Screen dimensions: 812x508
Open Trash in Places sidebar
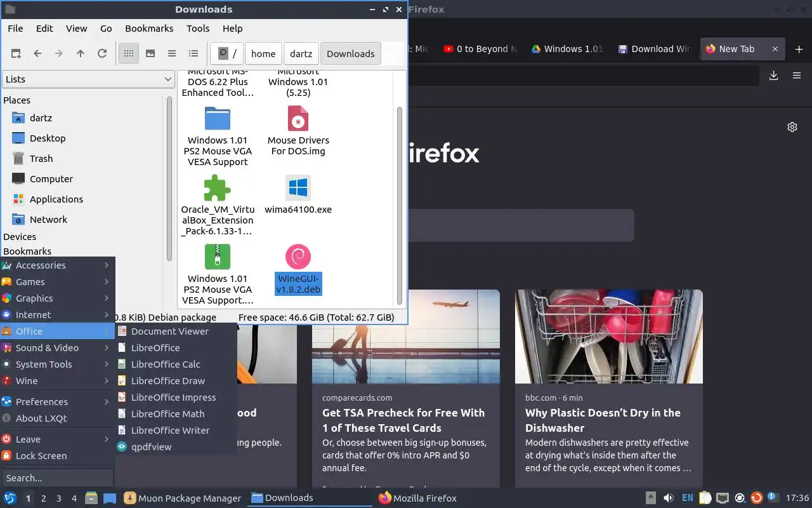(x=41, y=159)
